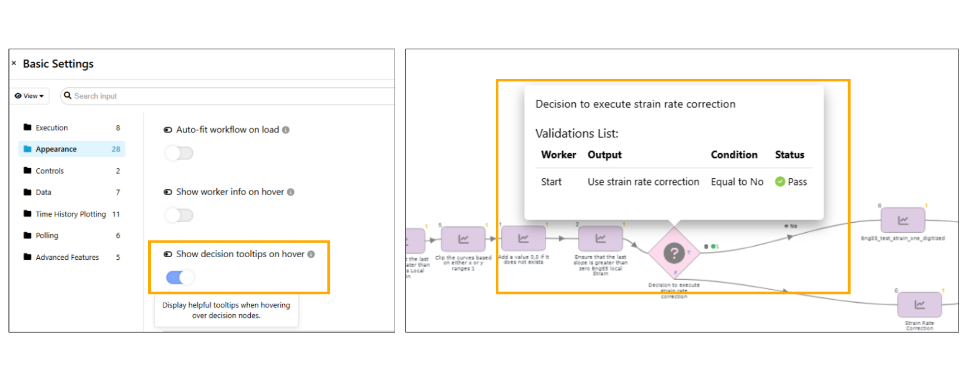Image resolution: width=980 pixels, height=389 pixels.
Task: Enable Auto-fit workflow on load toggle
Action: click(x=179, y=153)
